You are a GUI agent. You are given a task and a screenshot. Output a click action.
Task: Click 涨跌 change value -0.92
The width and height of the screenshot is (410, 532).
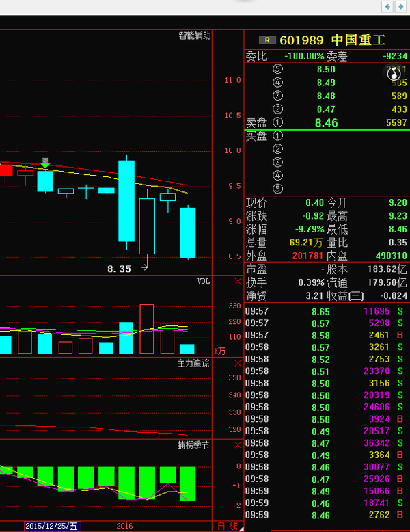point(314,216)
